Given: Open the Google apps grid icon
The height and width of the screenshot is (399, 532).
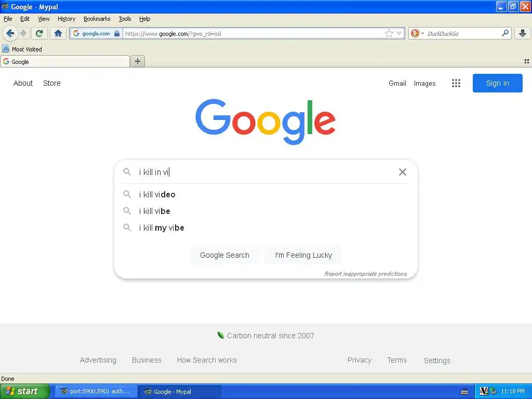Looking at the screenshot, I should coord(456,83).
